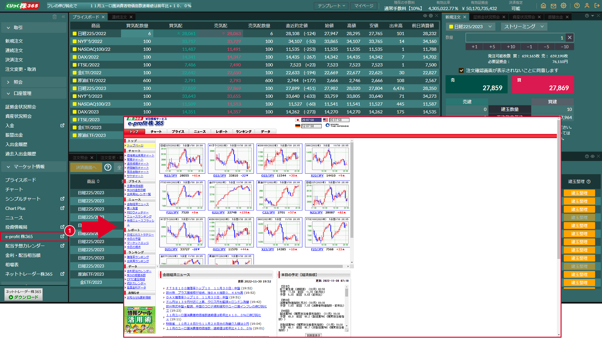Click the −5 quantity button
This screenshot has height=364, width=602.
[x=546, y=47]
